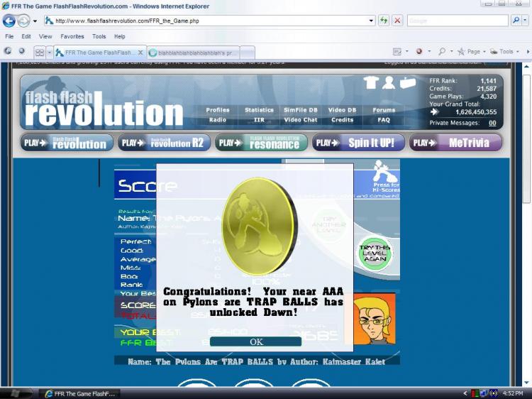532x399 pixels.
Task: Open the Windows Start button
Action: pyautogui.click(x=15, y=393)
